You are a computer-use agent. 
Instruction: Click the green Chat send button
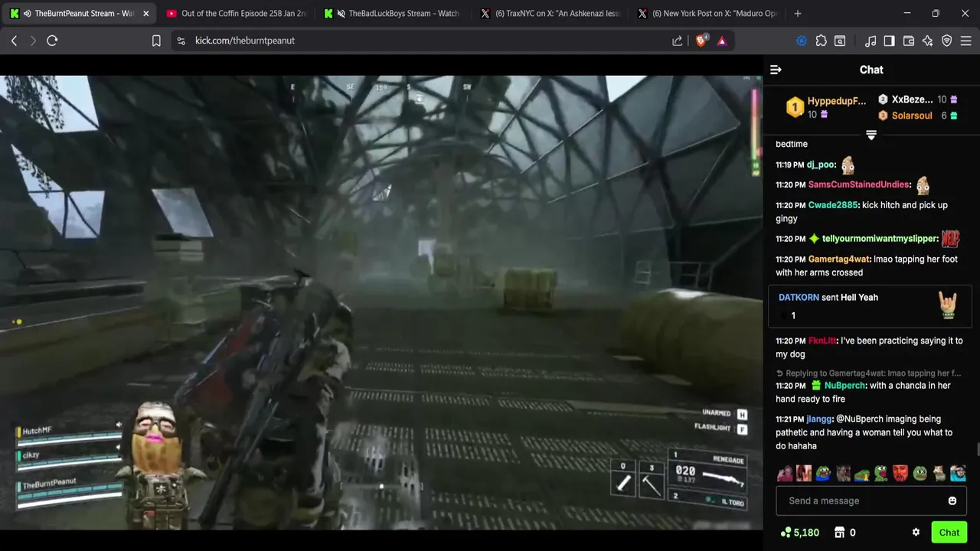(x=949, y=533)
